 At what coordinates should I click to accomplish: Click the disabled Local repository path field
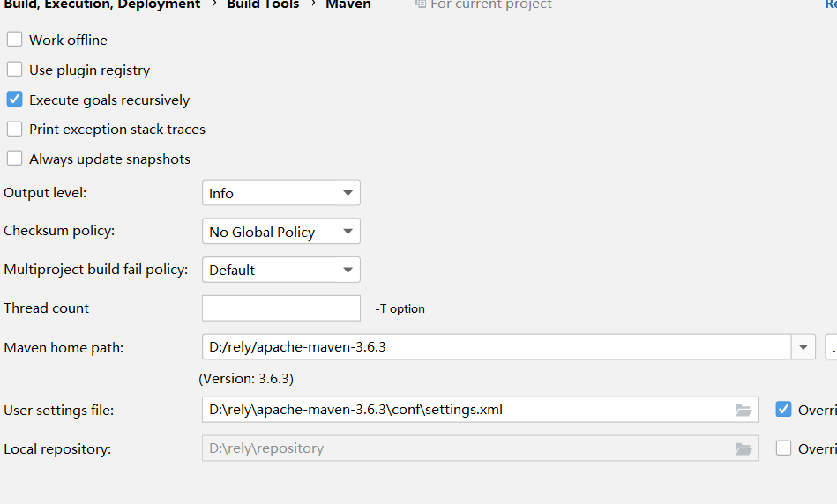[480, 448]
